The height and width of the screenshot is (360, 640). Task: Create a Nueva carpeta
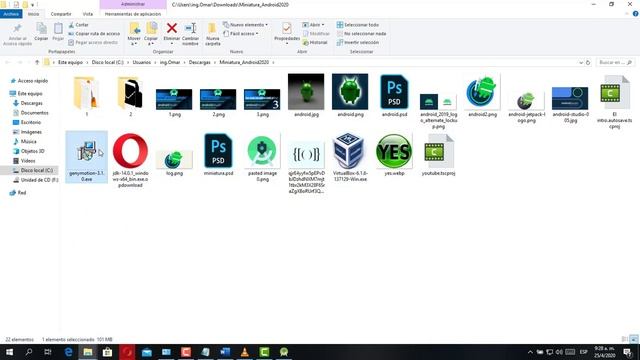pyautogui.click(x=212, y=33)
